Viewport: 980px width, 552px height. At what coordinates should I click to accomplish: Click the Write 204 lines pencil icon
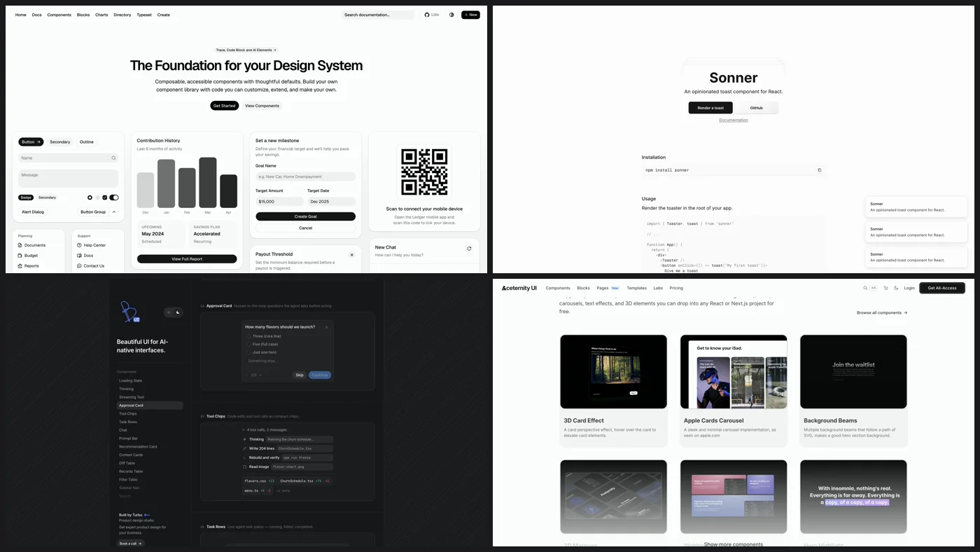point(244,448)
